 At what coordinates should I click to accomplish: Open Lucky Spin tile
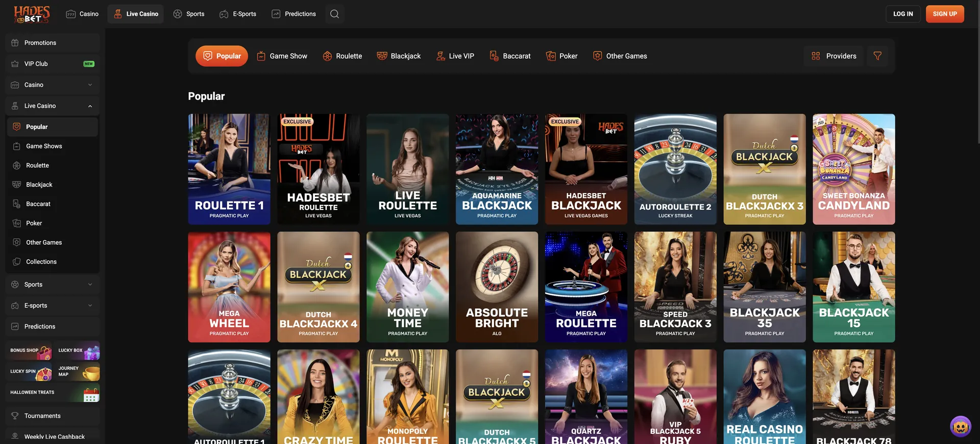(30, 371)
